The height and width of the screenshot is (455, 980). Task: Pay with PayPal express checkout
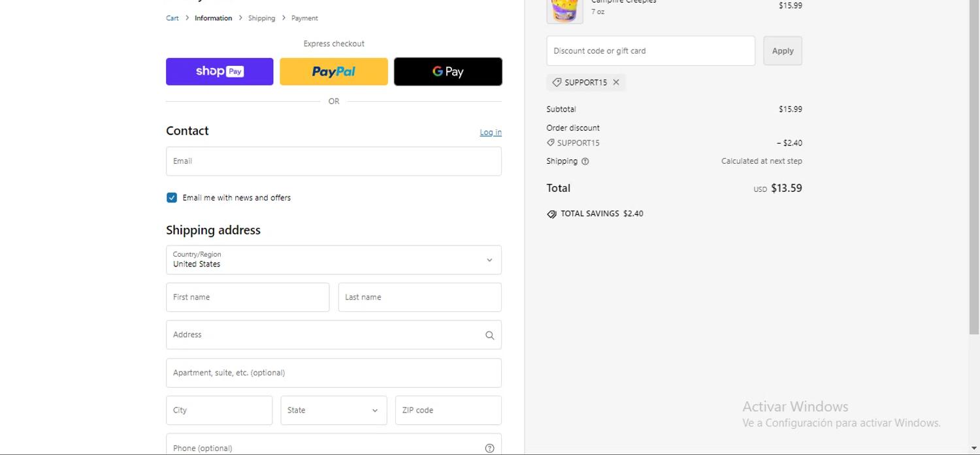[334, 71]
